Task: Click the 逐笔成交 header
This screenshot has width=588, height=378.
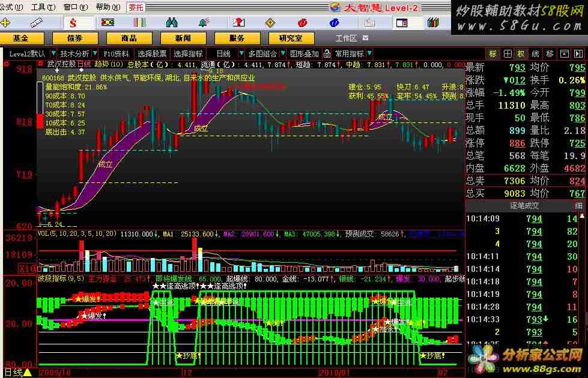Action: click(x=524, y=205)
